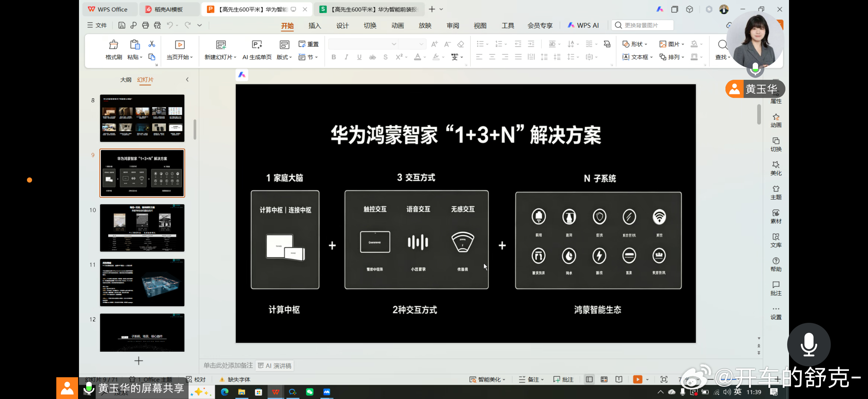Click the 重置 reset button
The height and width of the screenshot is (399, 868).
coord(309,44)
